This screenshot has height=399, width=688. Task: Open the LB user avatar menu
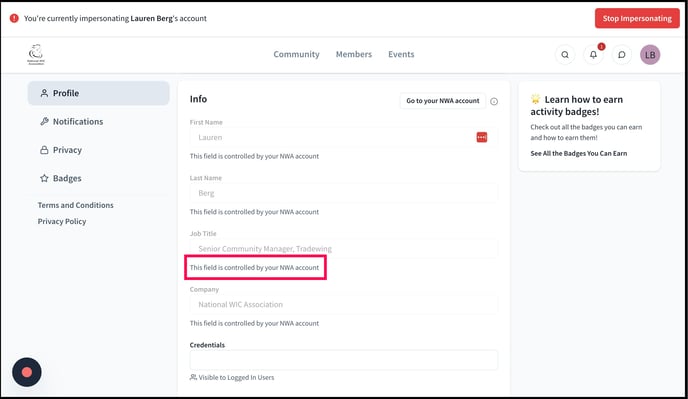650,55
